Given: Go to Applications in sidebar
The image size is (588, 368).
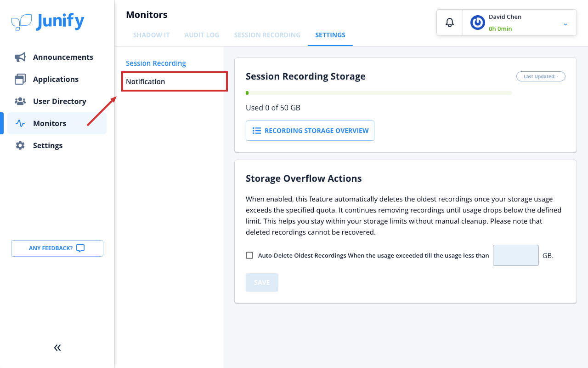Looking at the screenshot, I should pyautogui.click(x=56, y=79).
